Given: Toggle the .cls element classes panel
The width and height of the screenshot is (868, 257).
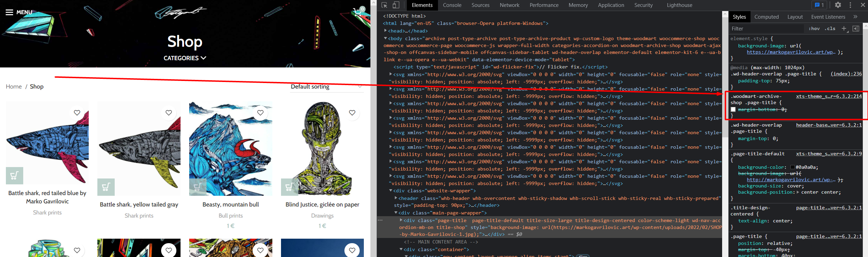Looking at the screenshot, I should coord(830,29).
